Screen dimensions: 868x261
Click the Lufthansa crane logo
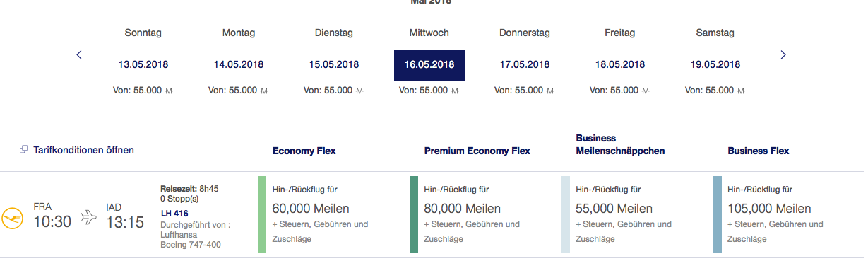pyautogui.click(x=11, y=217)
